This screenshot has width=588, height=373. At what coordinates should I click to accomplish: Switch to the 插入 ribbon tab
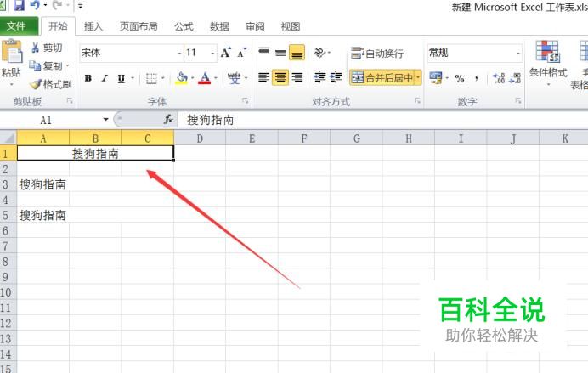tap(93, 26)
